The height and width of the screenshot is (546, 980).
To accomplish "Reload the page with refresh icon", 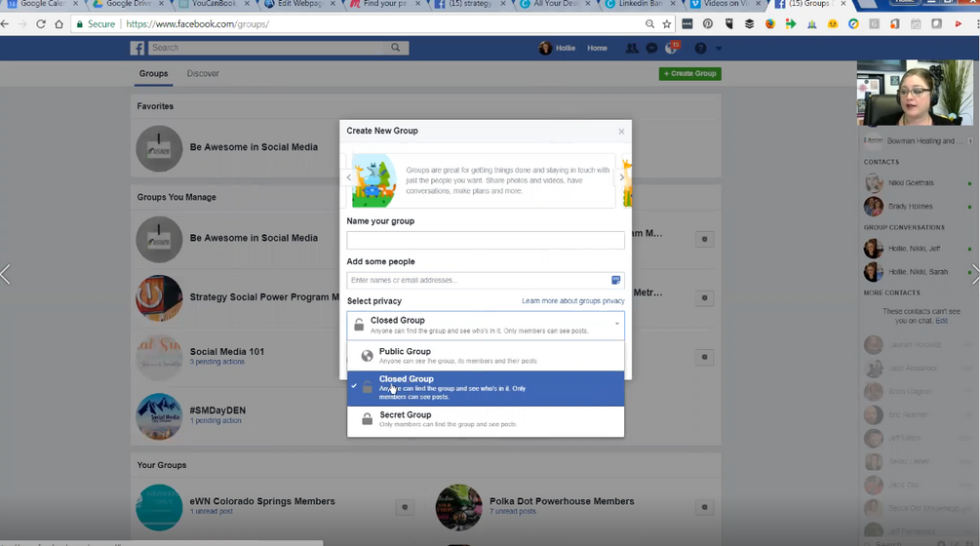I will point(41,24).
